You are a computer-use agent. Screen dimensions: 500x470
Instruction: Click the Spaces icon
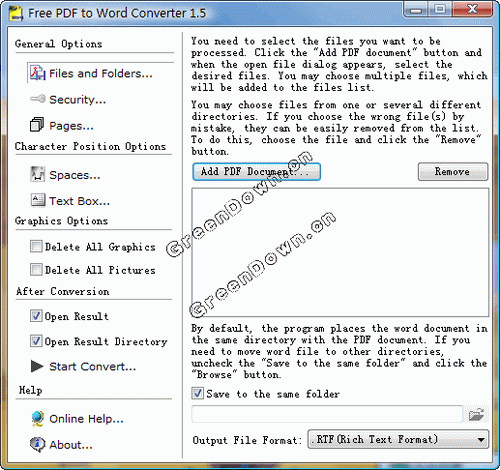(37, 174)
